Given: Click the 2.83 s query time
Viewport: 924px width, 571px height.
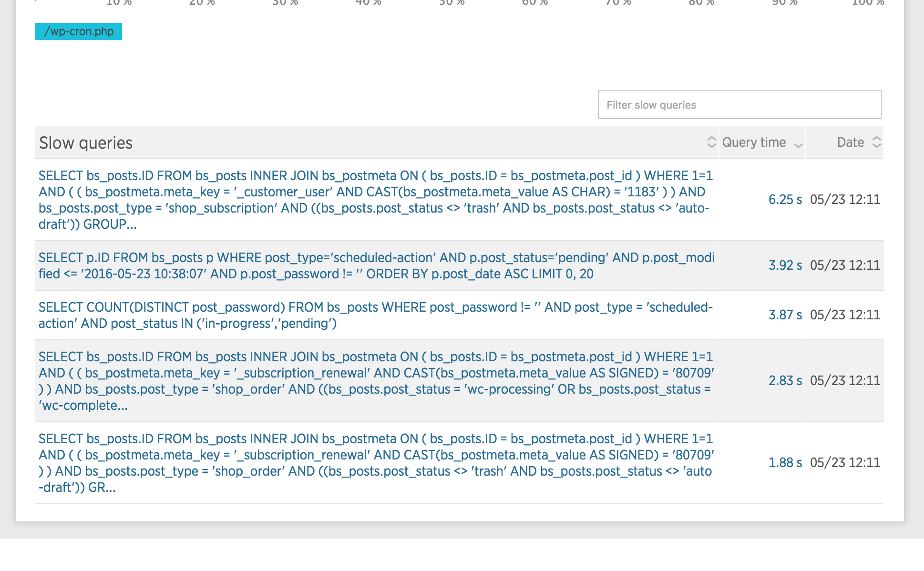Looking at the screenshot, I should click(785, 381).
